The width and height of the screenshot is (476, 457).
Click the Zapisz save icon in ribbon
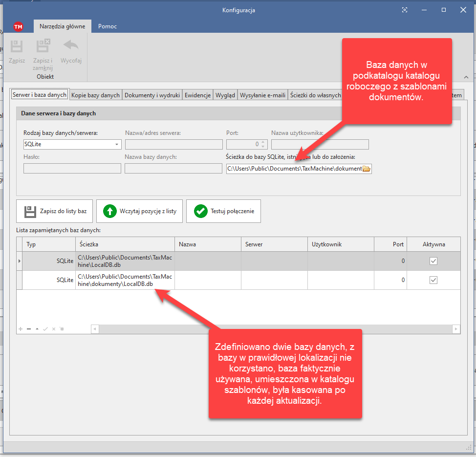[17, 47]
